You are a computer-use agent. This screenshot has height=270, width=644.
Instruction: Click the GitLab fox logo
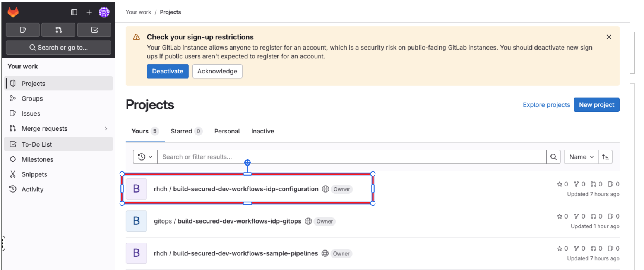[13, 12]
